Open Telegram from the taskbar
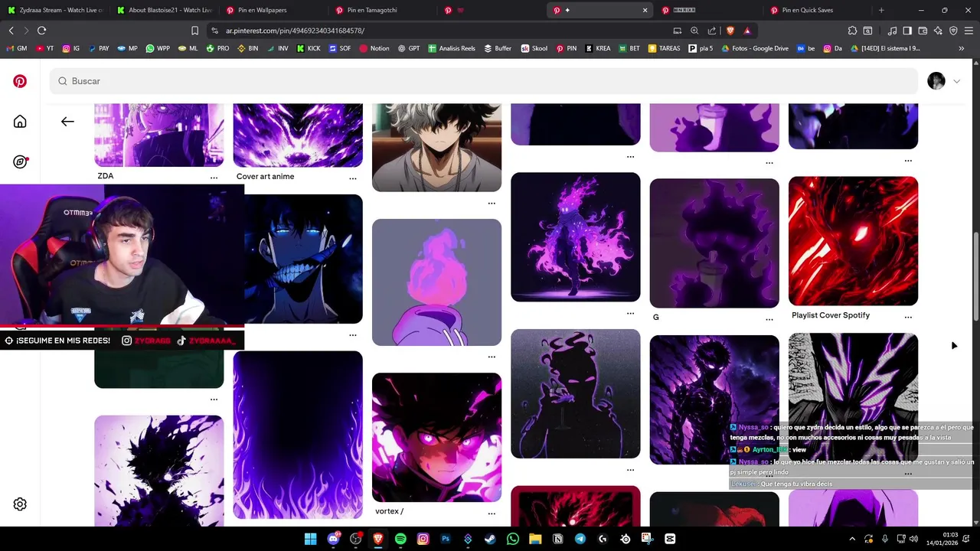980x551 pixels. [580, 539]
